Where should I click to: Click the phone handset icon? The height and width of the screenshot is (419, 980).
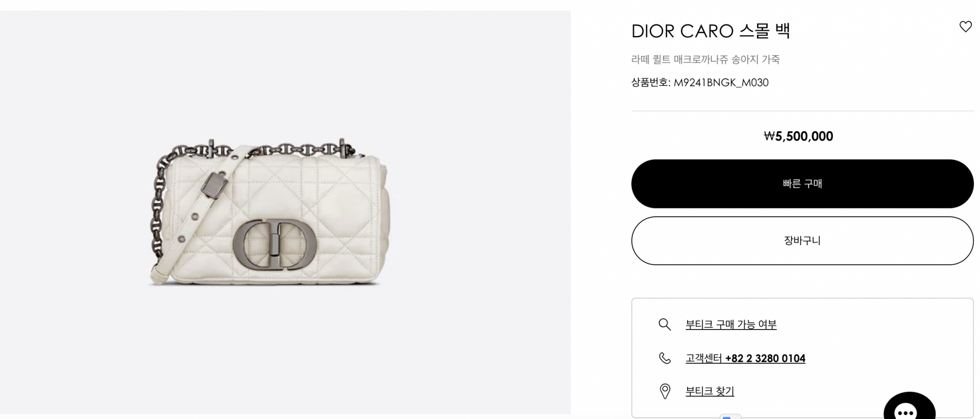[x=665, y=358]
